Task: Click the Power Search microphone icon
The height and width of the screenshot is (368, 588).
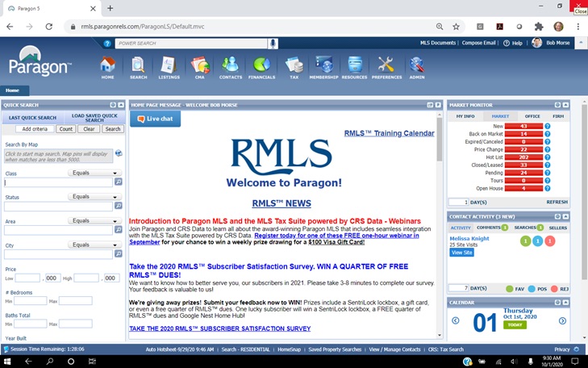Action: click(x=273, y=44)
